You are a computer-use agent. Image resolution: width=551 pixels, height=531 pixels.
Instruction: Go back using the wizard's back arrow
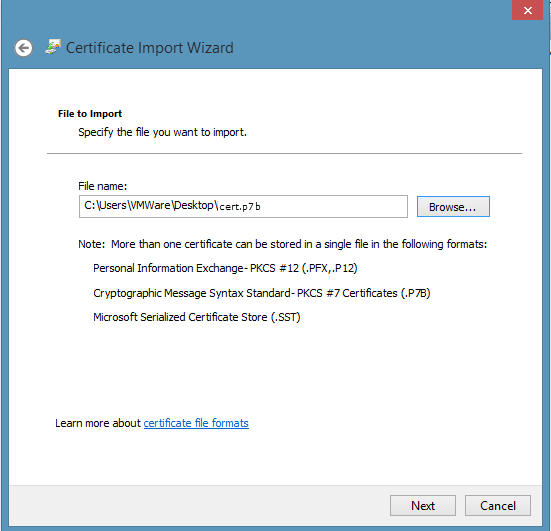pos(24,48)
